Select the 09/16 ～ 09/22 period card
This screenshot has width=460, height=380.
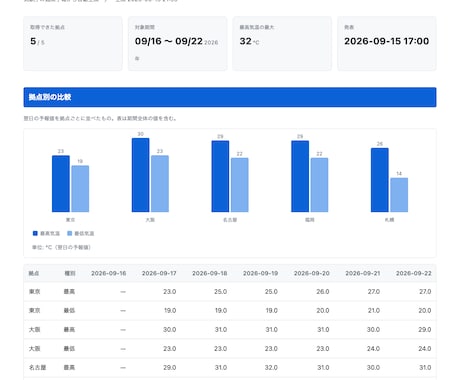click(x=177, y=43)
